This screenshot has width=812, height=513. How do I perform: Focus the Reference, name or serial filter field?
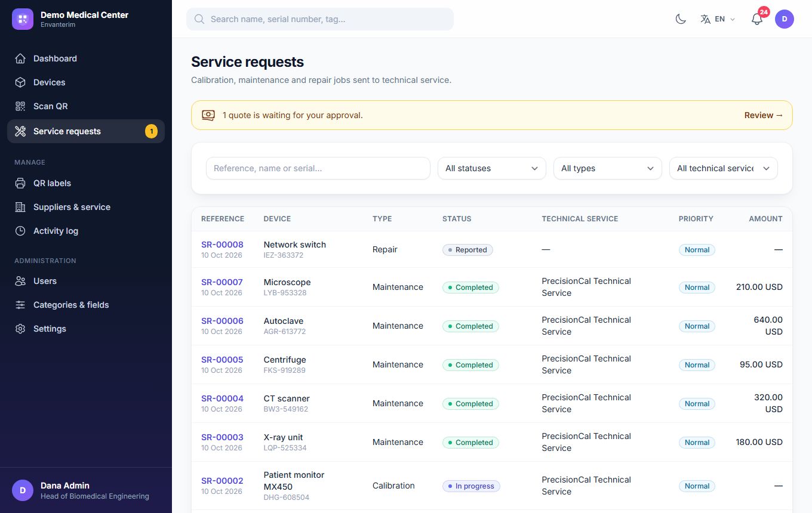[318, 168]
